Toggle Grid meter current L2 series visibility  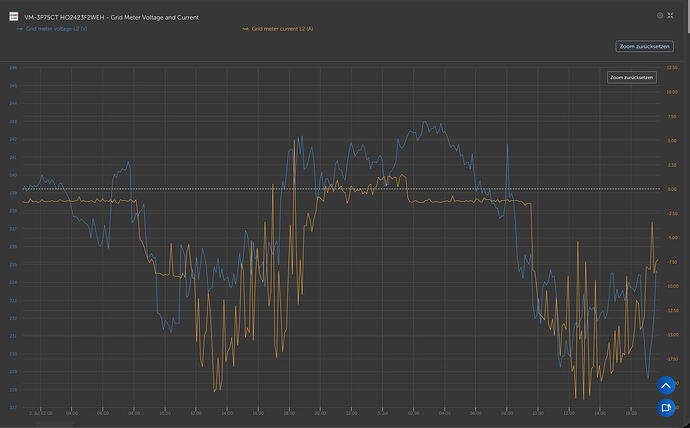[282, 29]
